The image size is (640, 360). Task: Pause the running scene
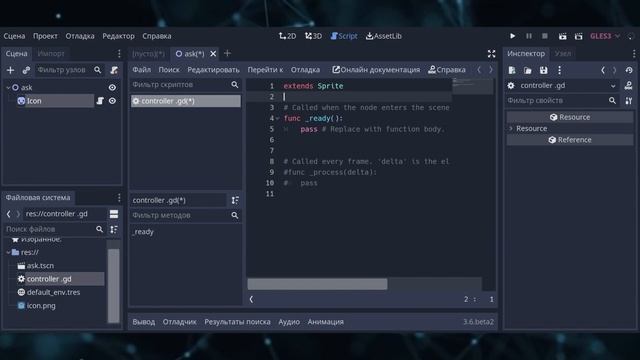(529, 36)
